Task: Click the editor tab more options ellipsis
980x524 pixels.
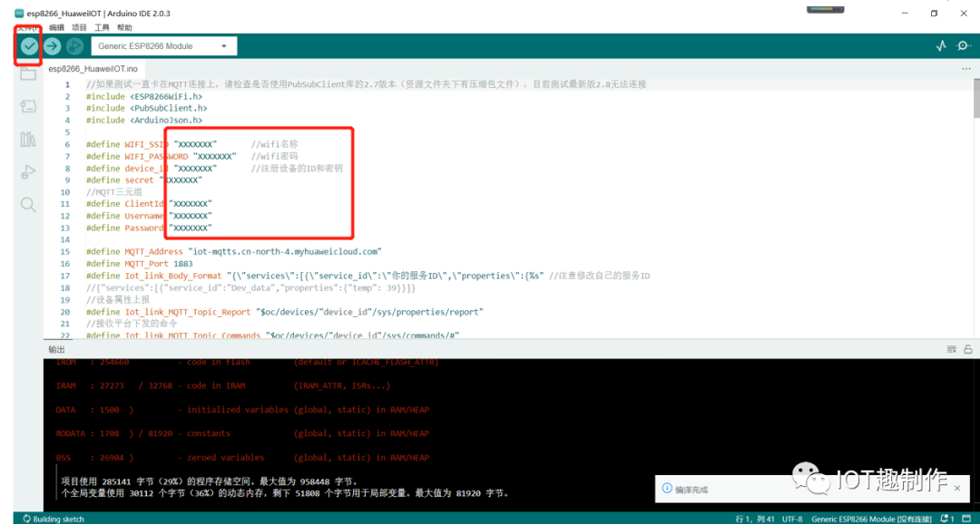Action: (x=966, y=69)
